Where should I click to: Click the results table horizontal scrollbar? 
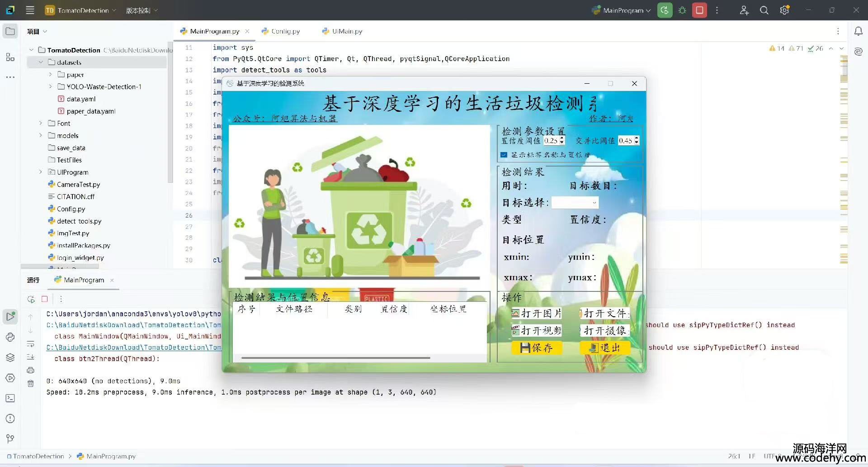coord(335,358)
